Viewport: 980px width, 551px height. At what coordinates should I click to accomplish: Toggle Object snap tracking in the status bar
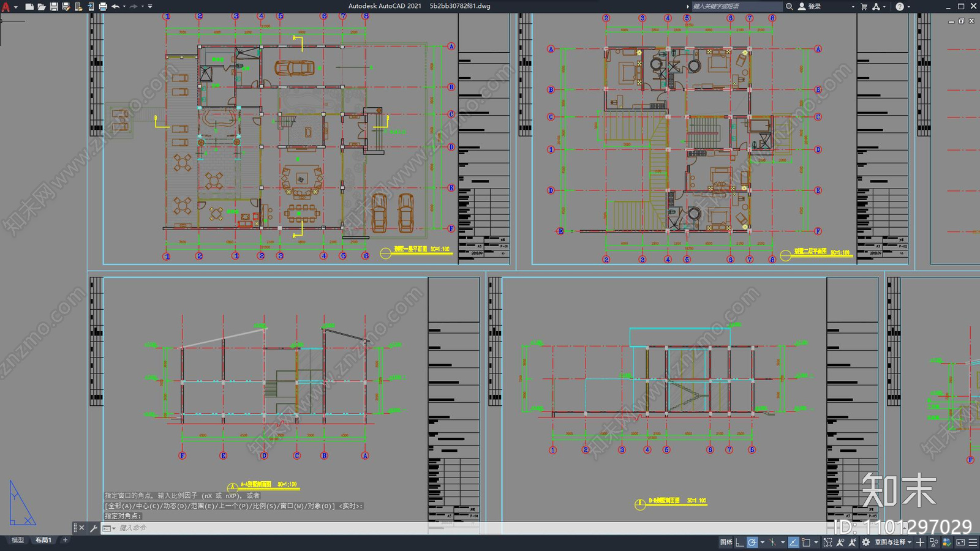click(793, 542)
